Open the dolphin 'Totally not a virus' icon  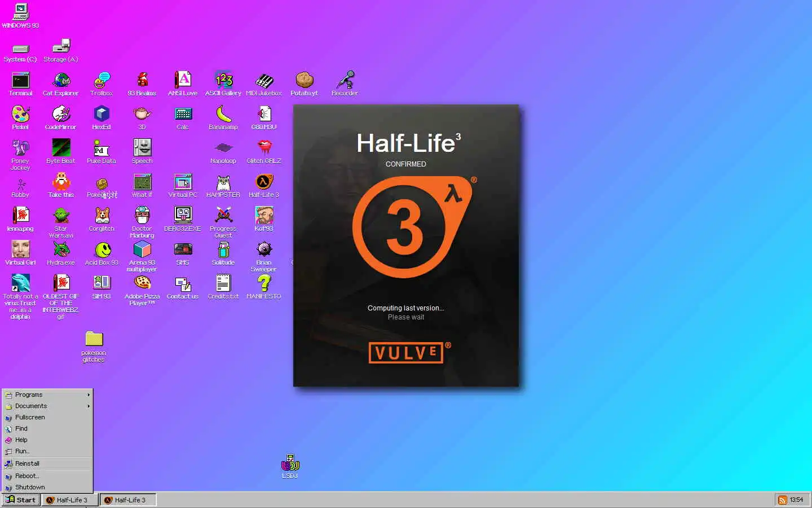click(x=20, y=297)
